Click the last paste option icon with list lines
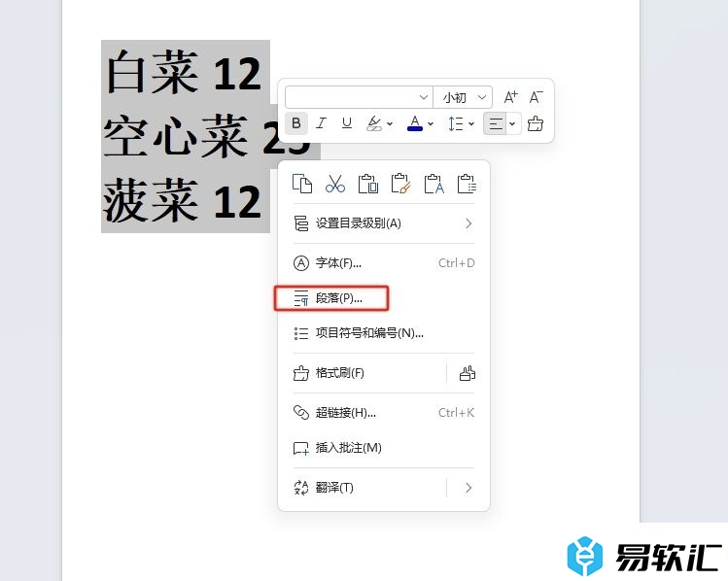 pyautogui.click(x=467, y=184)
